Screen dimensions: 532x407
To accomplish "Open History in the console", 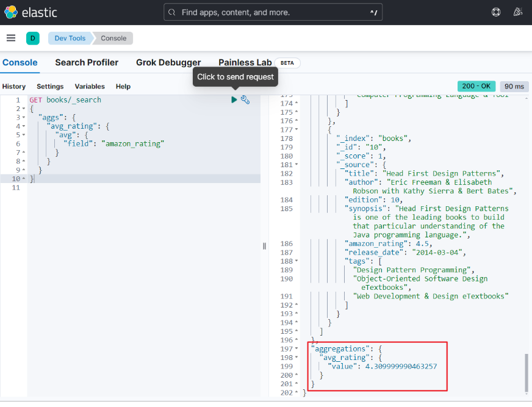I will point(14,87).
